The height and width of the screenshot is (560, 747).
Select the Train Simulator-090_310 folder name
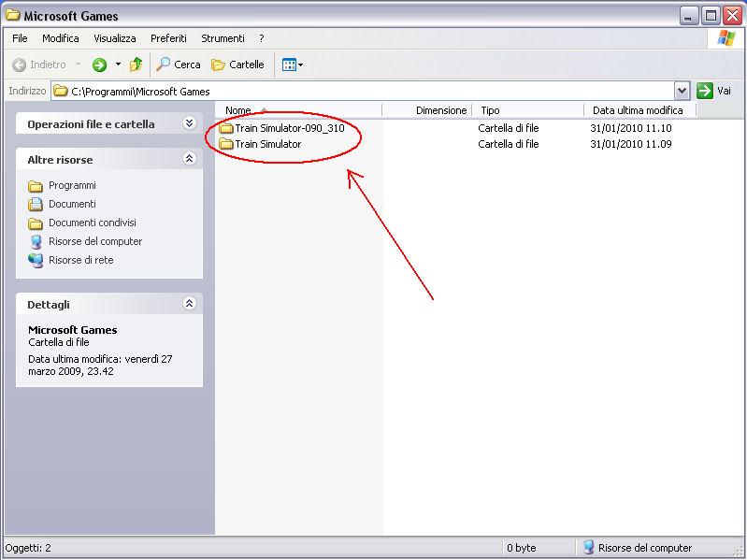[x=290, y=128]
